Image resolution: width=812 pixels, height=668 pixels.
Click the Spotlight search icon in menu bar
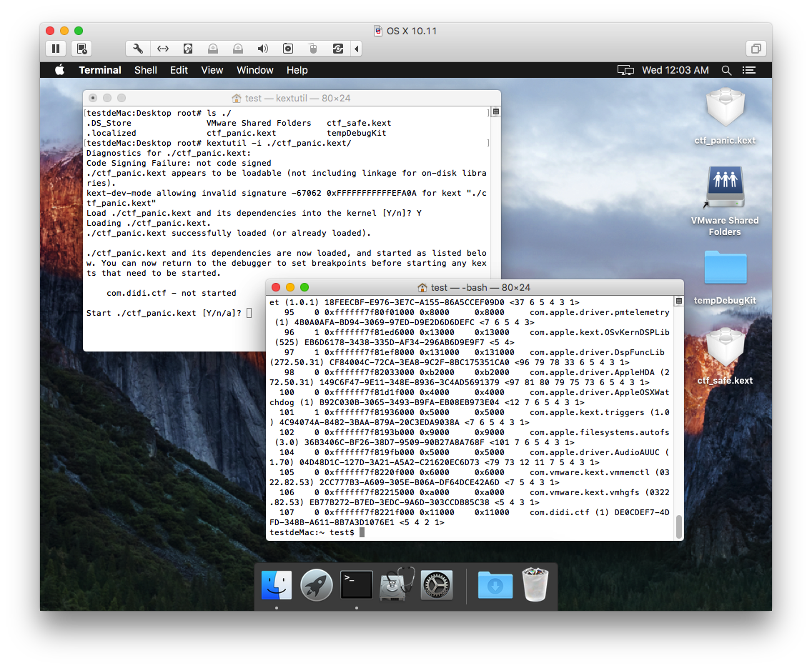(x=726, y=70)
